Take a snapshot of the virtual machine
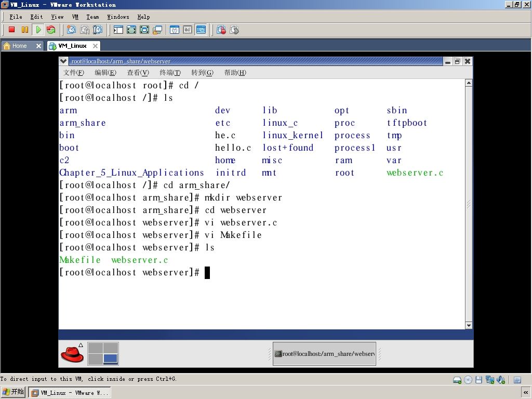This screenshot has height=399, width=532. 71,30
